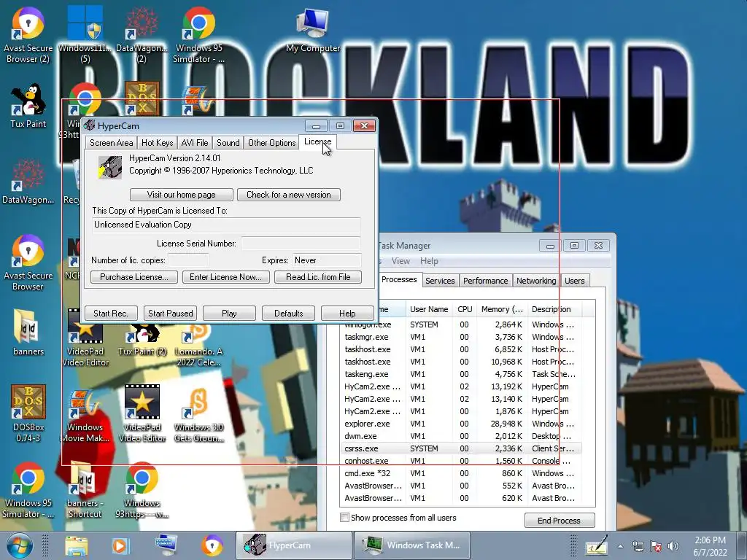Click the HyperCam Play button
This screenshot has height=560, width=747.
(x=229, y=314)
